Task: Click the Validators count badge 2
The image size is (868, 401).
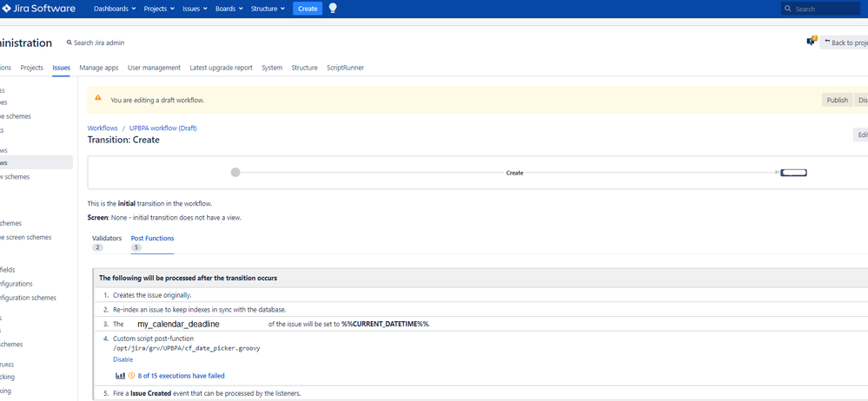Action: [98, 247]
